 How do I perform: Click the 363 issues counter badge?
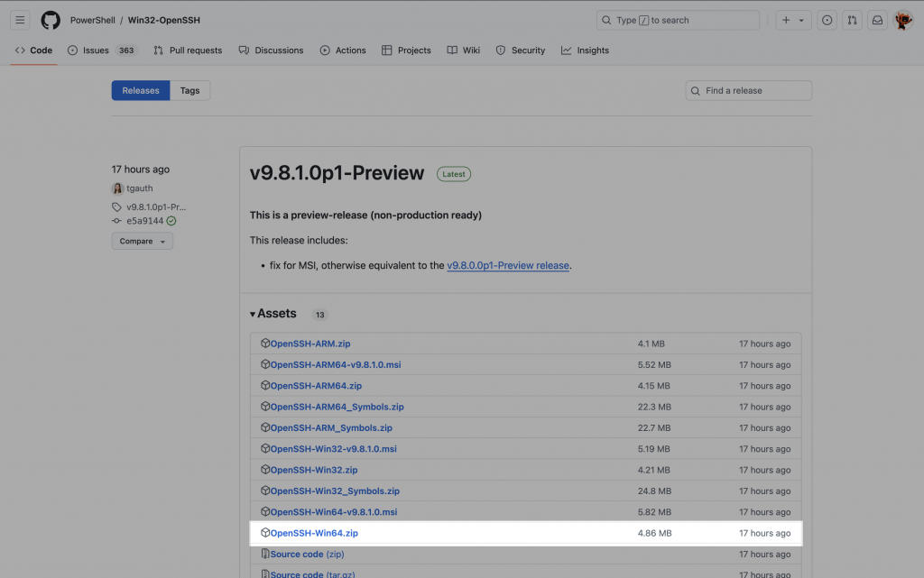[126, 50]
